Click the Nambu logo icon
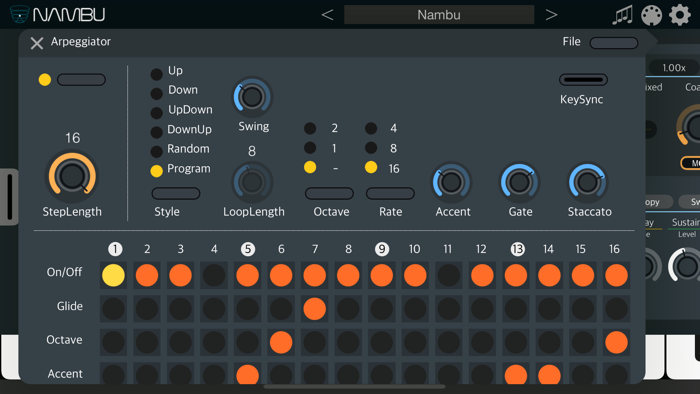Image resolution: width=700 pixels, height=394 pixels. 19,14
